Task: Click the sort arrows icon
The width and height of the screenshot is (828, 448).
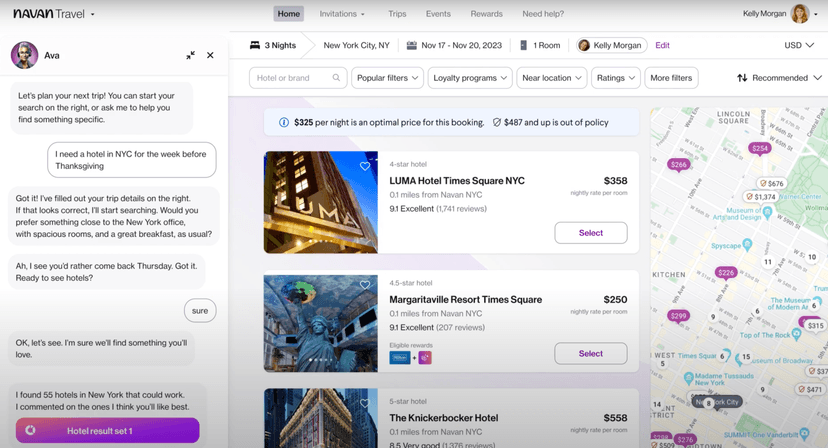Action: (742, 78)
